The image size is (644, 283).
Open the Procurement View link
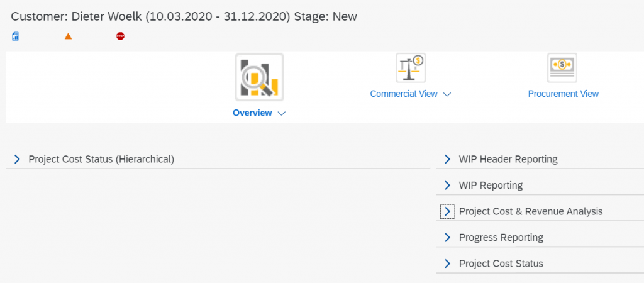click(x=563, y=94)
